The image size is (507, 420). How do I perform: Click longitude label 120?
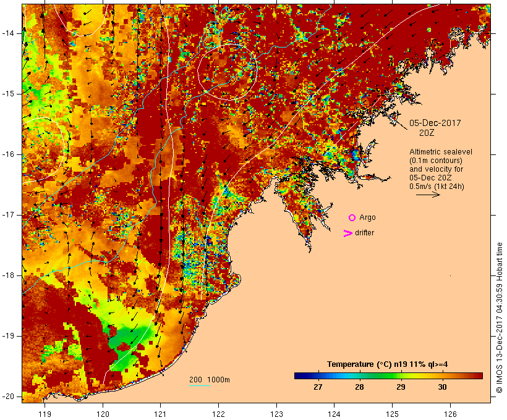coord(103,414)
